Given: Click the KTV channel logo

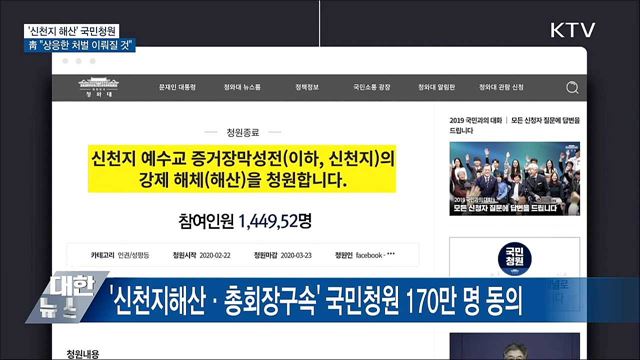Looking at the screenshot, I should click(572, 30).
